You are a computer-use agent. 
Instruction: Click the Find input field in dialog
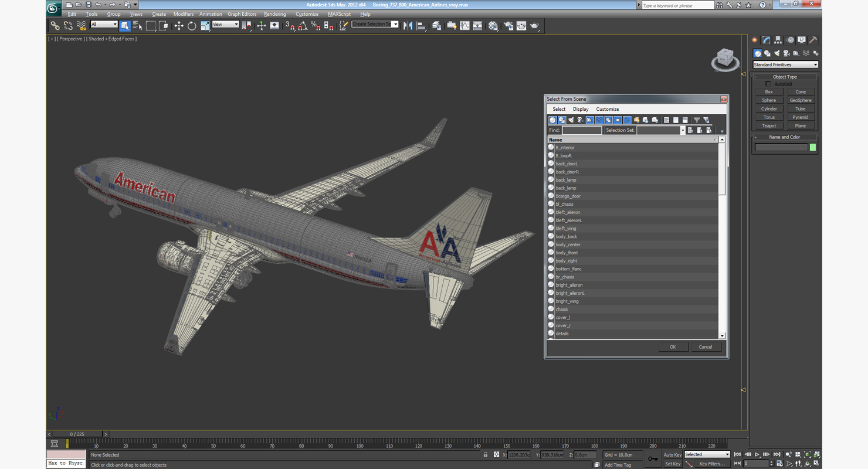[x=582, y=130]
